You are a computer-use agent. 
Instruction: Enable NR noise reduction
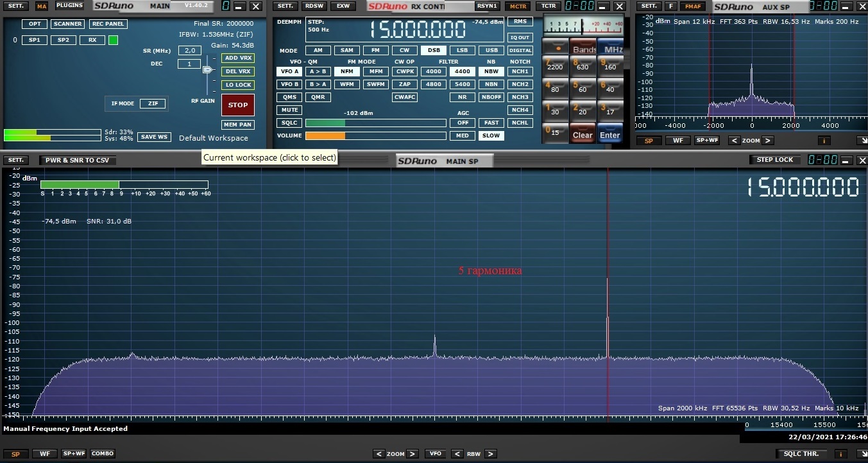coord(463,97)
